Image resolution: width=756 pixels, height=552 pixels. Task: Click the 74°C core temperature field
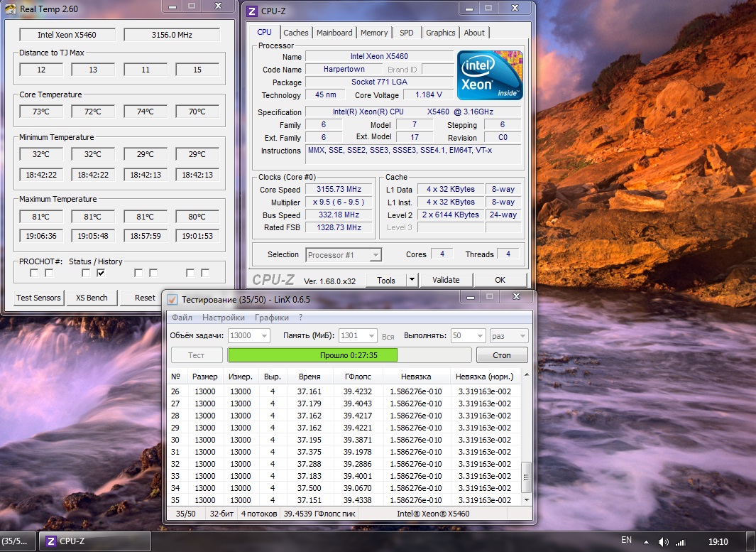145,112
